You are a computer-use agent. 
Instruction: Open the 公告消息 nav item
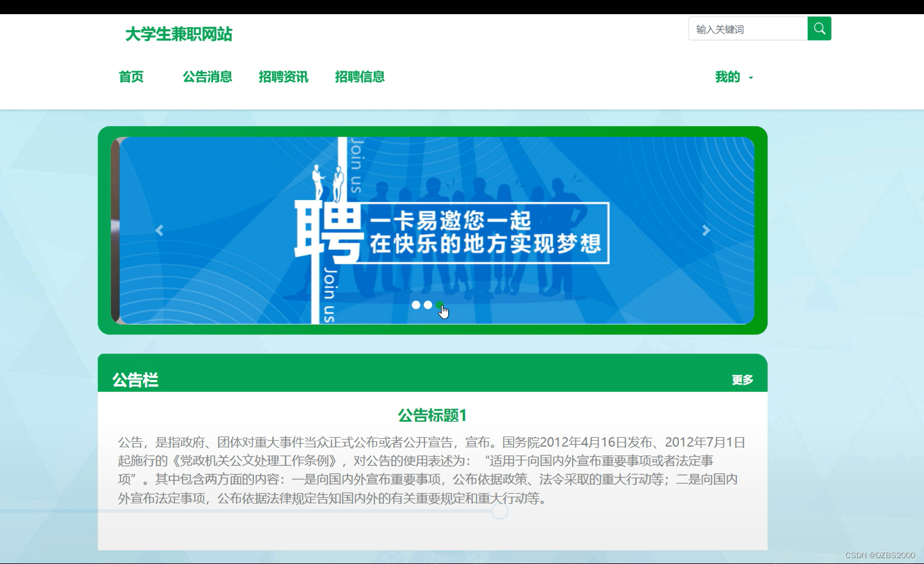click(207, 77)
